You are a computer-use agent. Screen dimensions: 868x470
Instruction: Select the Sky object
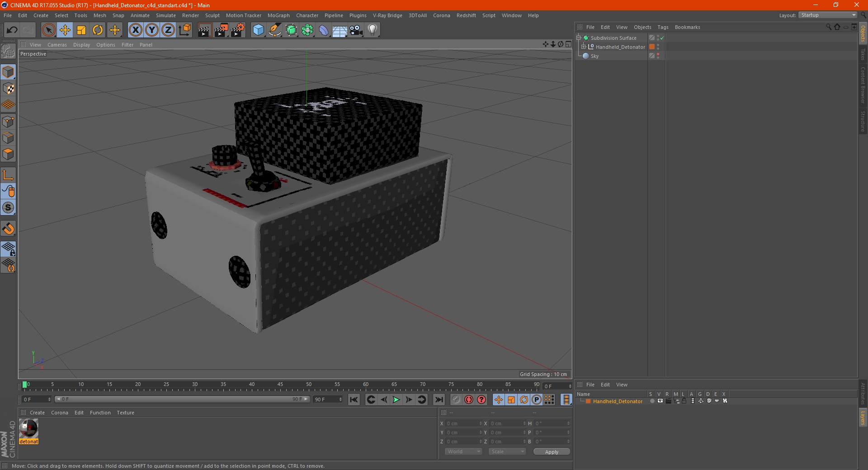(594, 56)
